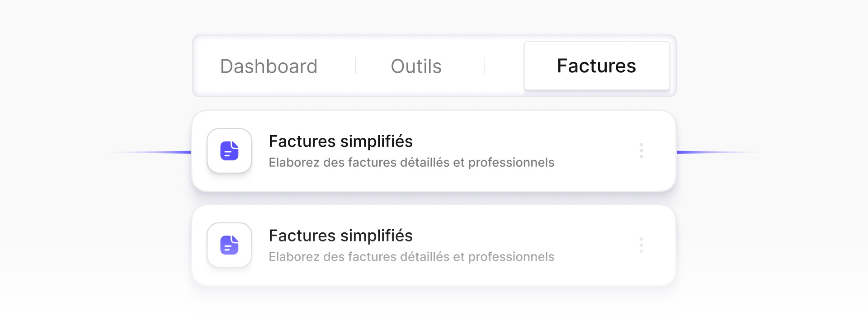The width and height of the screenshot is (868, 321).
Task: Click bottom card's faded "Elaborez des factures" description
Action: (411, 257)
